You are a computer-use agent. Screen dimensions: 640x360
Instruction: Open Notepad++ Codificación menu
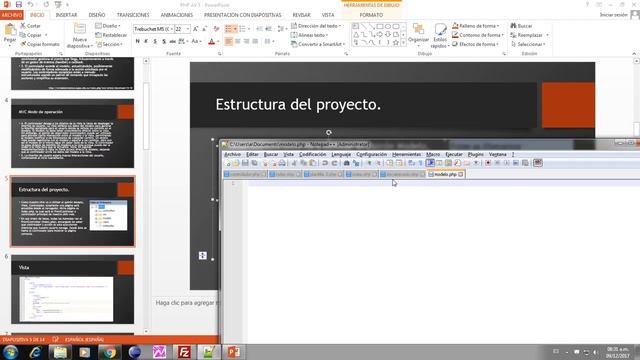[x=312, y=155]
